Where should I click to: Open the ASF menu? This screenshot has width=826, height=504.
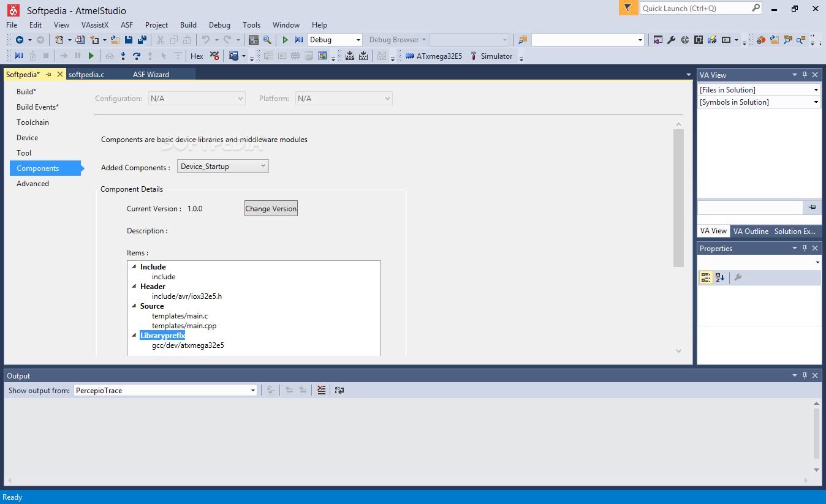pos(127,25)
